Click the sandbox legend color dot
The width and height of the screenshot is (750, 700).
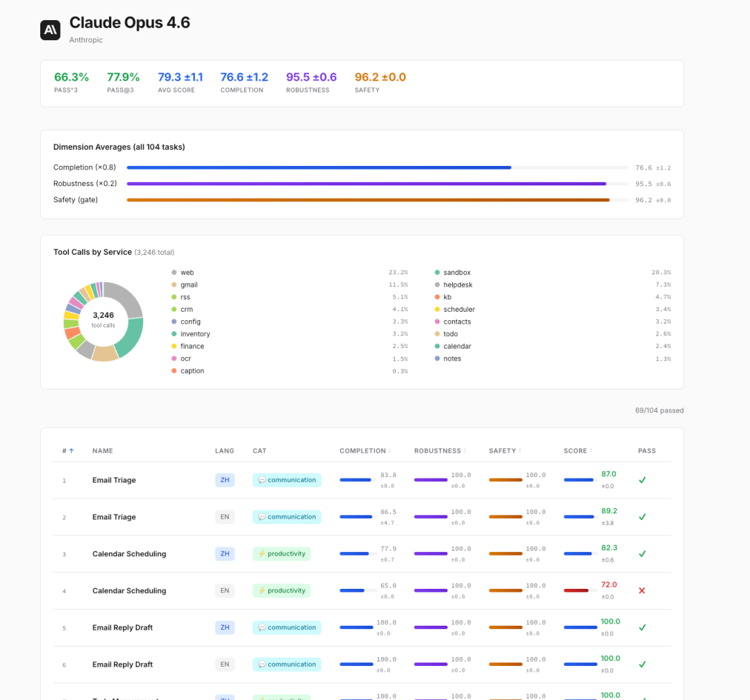[x=437, y=273]
